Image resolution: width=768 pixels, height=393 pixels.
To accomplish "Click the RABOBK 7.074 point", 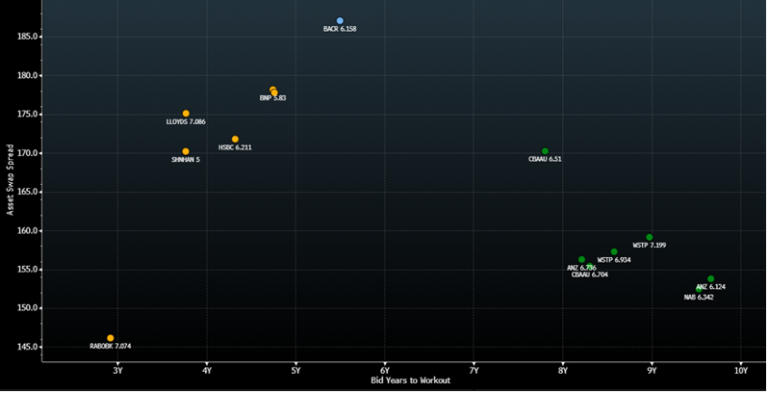I will click(x=111, y=339).
